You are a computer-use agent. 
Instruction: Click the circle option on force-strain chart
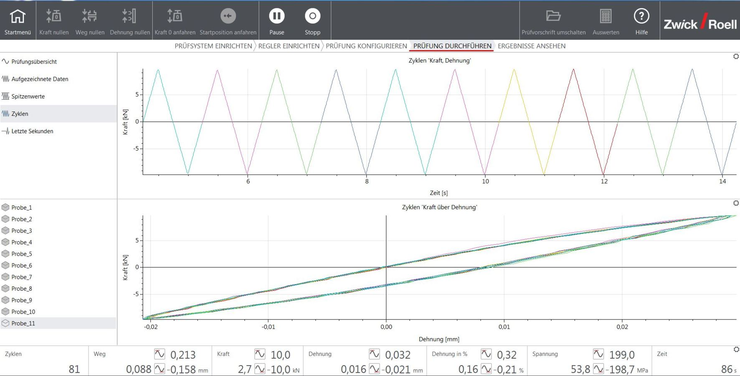(736, 203)
